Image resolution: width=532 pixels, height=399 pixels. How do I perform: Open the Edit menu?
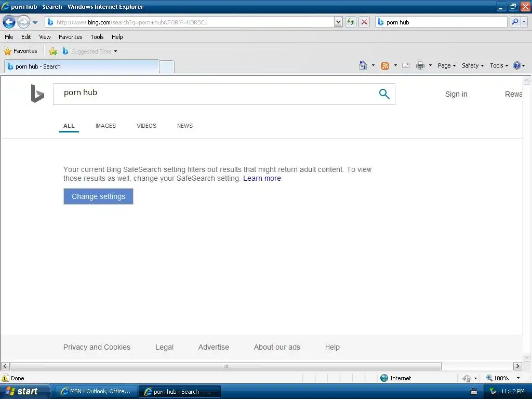click(x=26, y=37)
